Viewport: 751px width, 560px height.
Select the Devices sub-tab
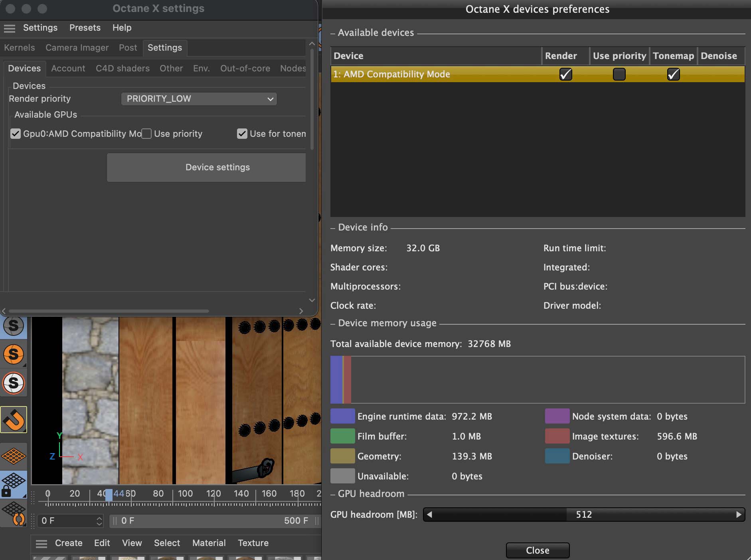pyautogui.click(x=24, y=68)
